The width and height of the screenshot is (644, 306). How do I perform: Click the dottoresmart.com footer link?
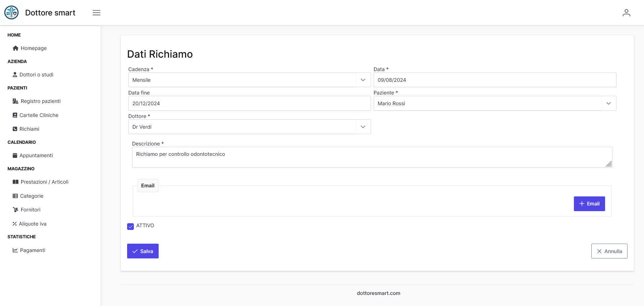pyautogui.click(x=378, y=293)
